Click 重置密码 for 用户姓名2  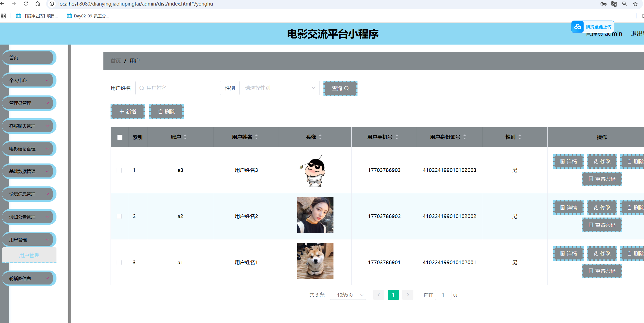(x=602, y=225)
